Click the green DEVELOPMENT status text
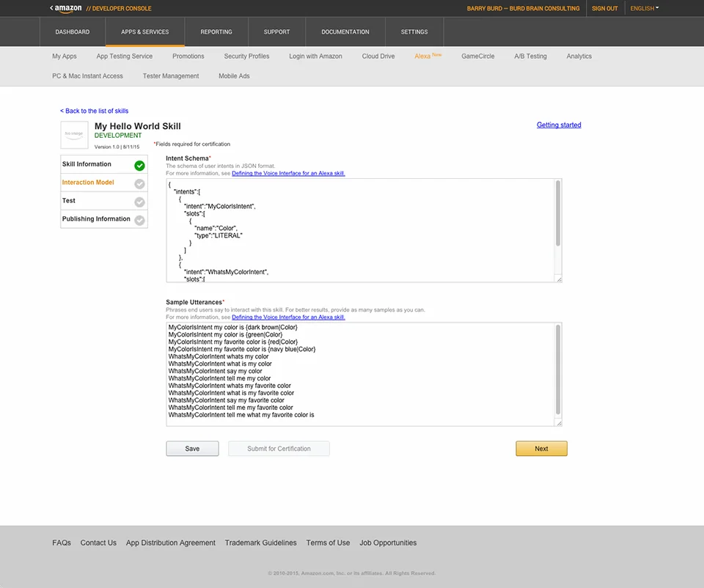704x588 pixels. point(118,136)
